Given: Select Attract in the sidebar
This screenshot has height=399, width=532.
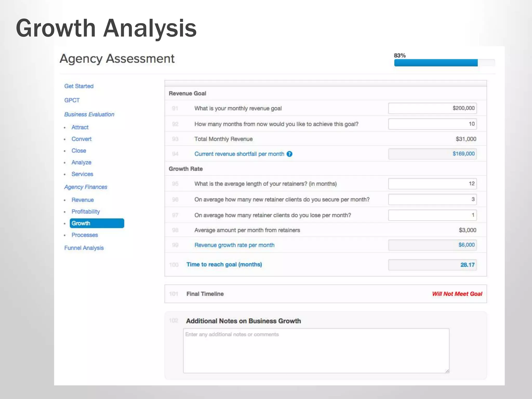Looking at the screenshot, I should [x=80, y=127].
